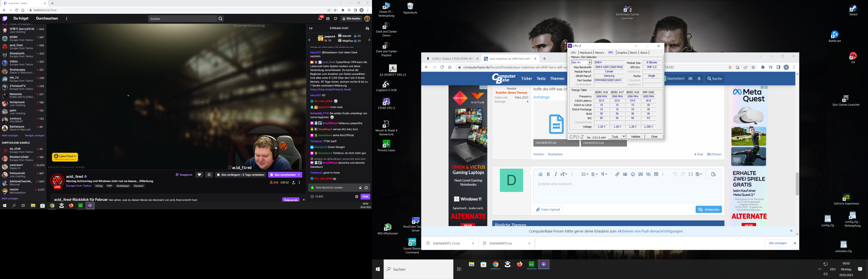Screen dimensions: 868x279
Task: Switch to the Bench tab in CPU-Z
Action: [x=633, y=52]
